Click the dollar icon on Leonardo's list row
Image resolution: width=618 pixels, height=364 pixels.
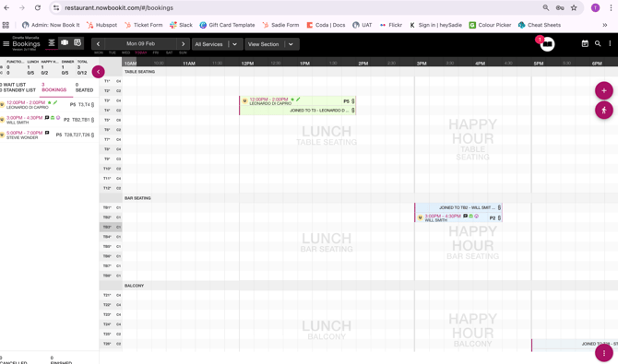(x=92, y=105)
